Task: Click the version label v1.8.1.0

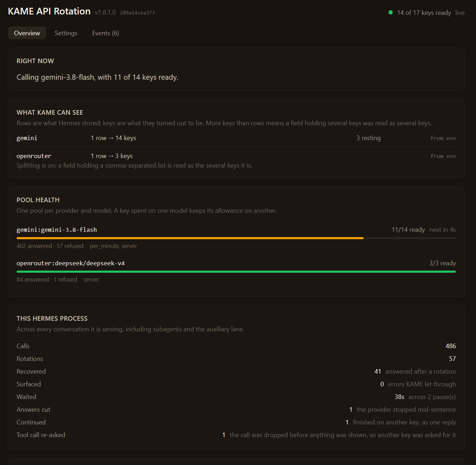Action: coord(105,12)
